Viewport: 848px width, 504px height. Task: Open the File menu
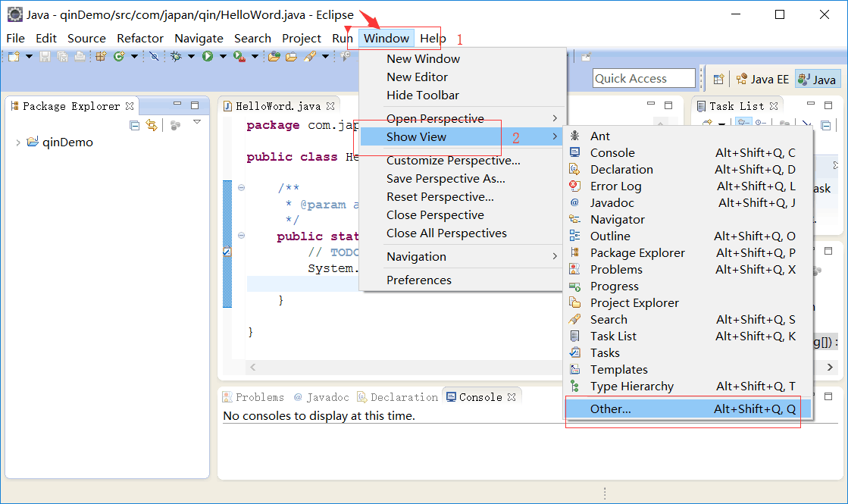(15, 39)
